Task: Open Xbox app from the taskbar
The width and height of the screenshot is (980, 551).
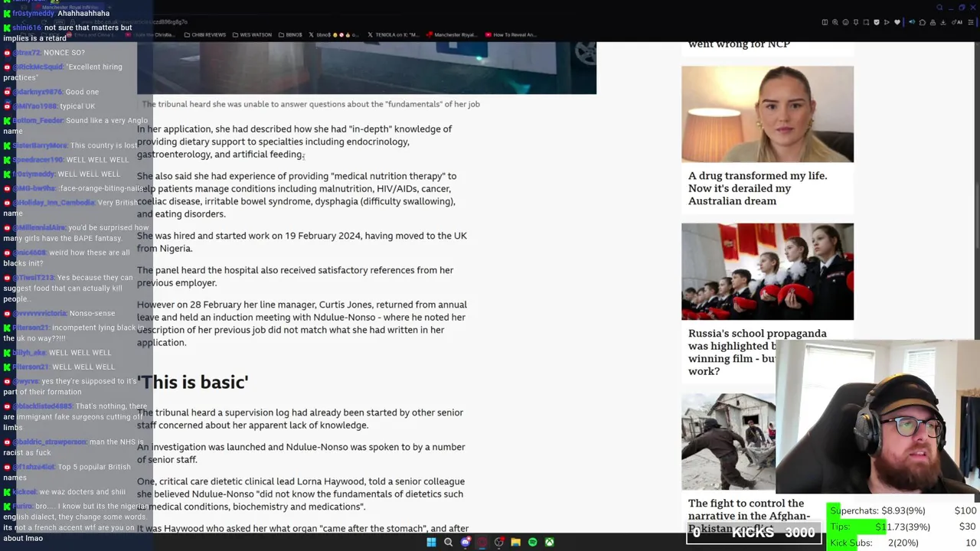Action: [x=549, y=543]
